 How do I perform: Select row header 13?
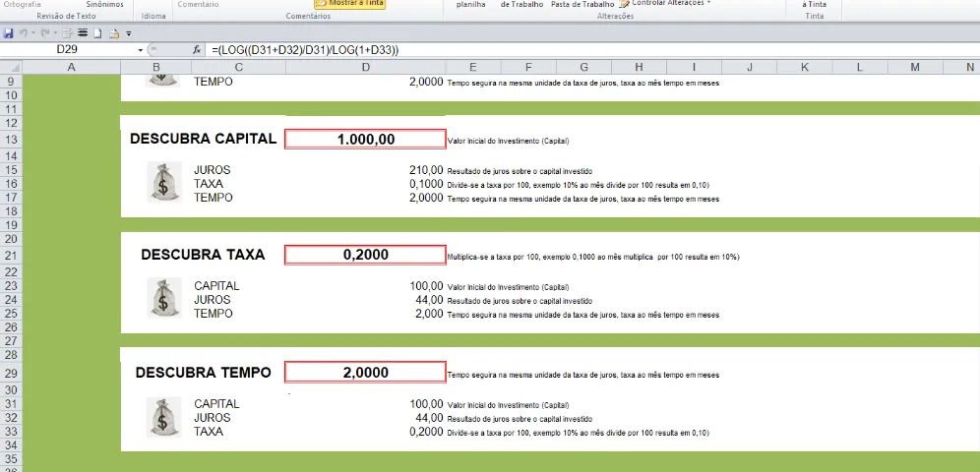[11, 140]
